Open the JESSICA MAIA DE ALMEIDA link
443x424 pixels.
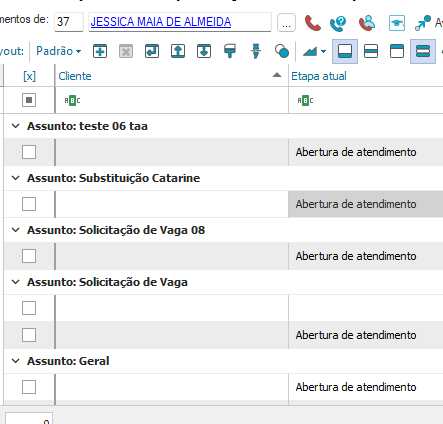click(161, 22)
